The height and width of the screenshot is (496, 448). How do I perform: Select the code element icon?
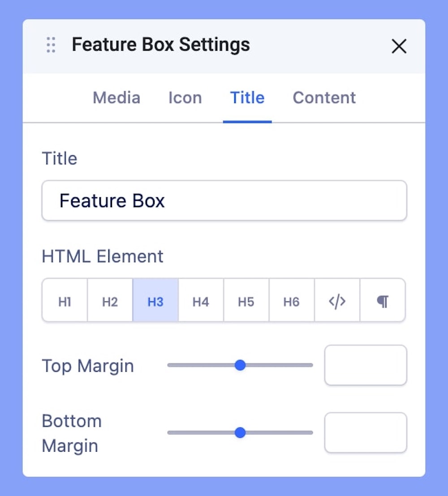[x=337, y=301]
